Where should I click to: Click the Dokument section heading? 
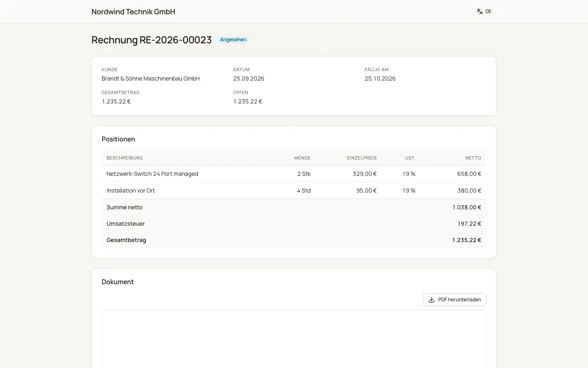118,282
